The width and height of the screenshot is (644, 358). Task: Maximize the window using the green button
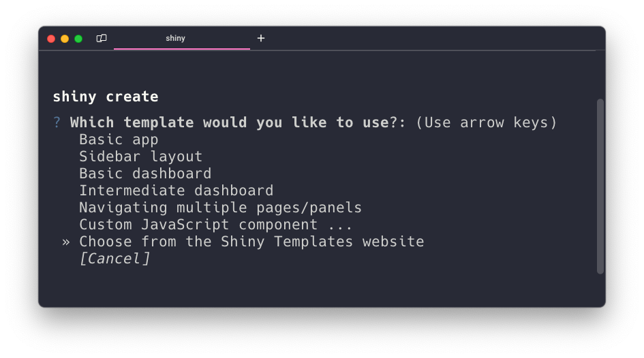pos(78,39)
